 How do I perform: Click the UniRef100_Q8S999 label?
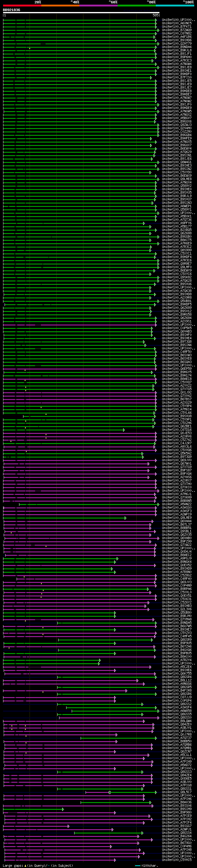pyautogui.click(x=177, y=250)
